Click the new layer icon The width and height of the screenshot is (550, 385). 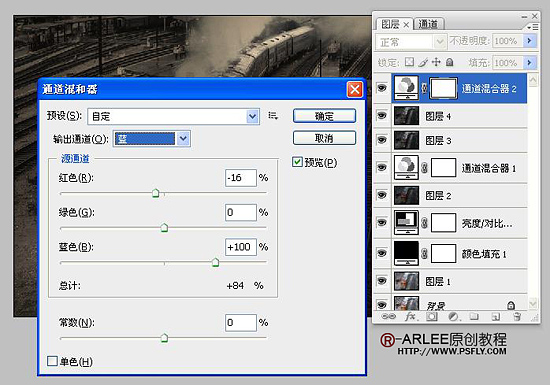tap(496, 317)
